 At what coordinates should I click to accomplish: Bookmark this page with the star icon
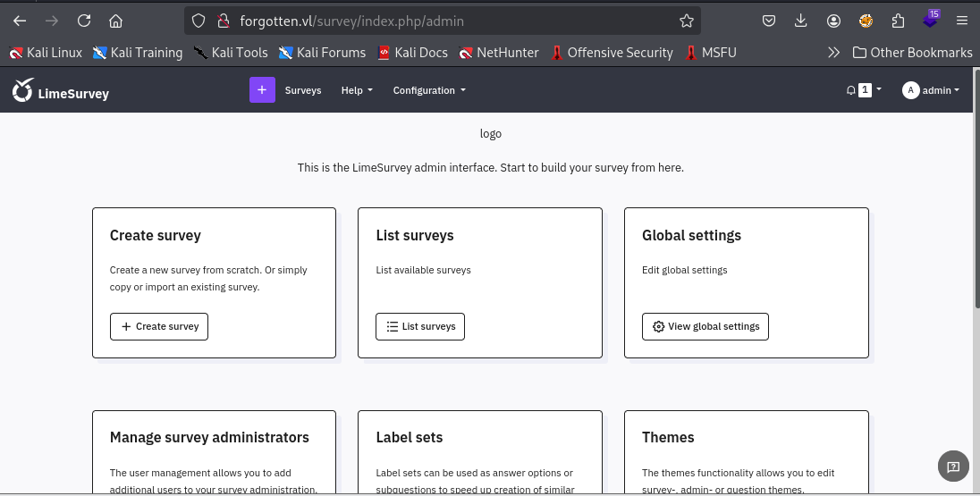pyautogui.click(x=686, y=21)
